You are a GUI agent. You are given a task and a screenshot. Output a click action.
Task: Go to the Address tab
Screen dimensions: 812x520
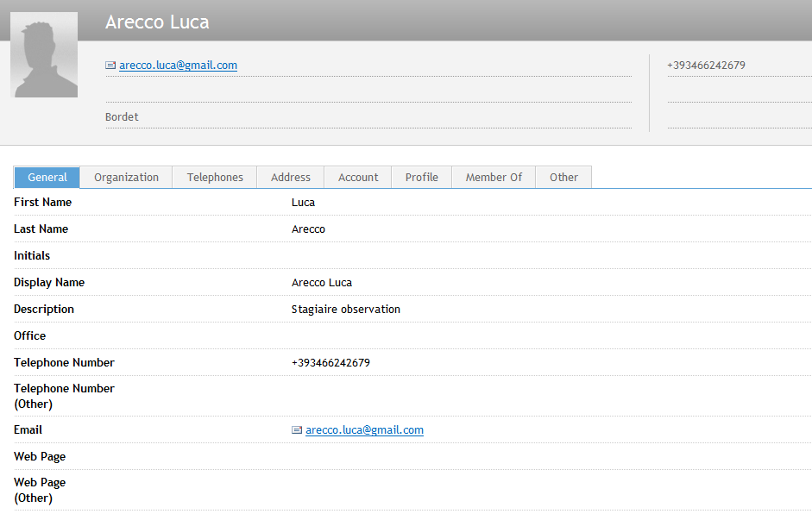point(291,178)
